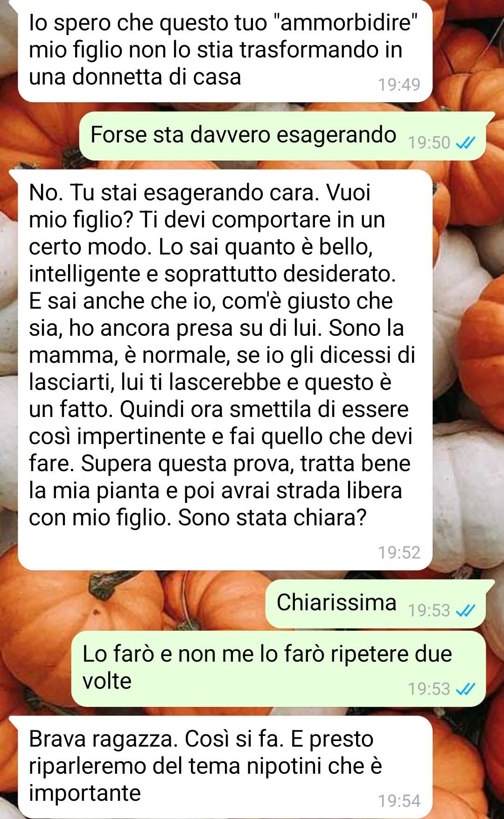Tap the 19:53 time under 'volte' message

(429, 689)
